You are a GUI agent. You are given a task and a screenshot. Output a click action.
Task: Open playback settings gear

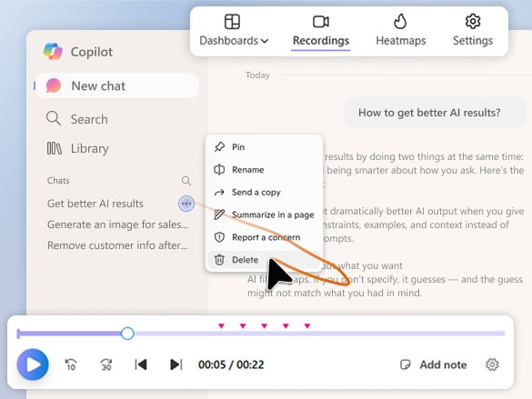(492, 364)
